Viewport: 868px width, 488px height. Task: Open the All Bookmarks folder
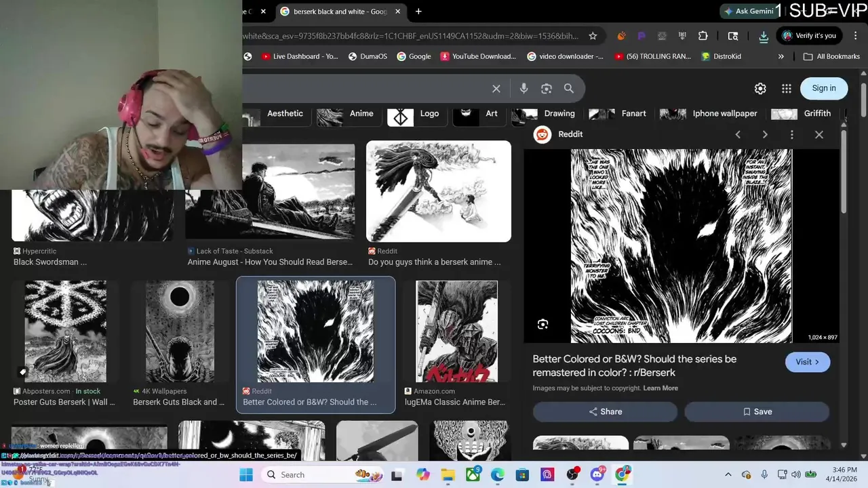click(831, 56)
